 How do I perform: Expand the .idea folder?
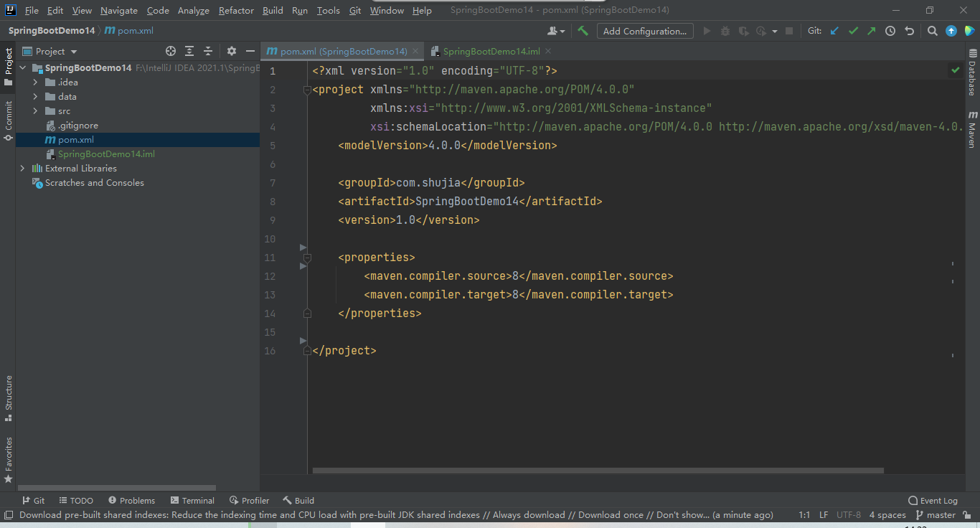35,82
